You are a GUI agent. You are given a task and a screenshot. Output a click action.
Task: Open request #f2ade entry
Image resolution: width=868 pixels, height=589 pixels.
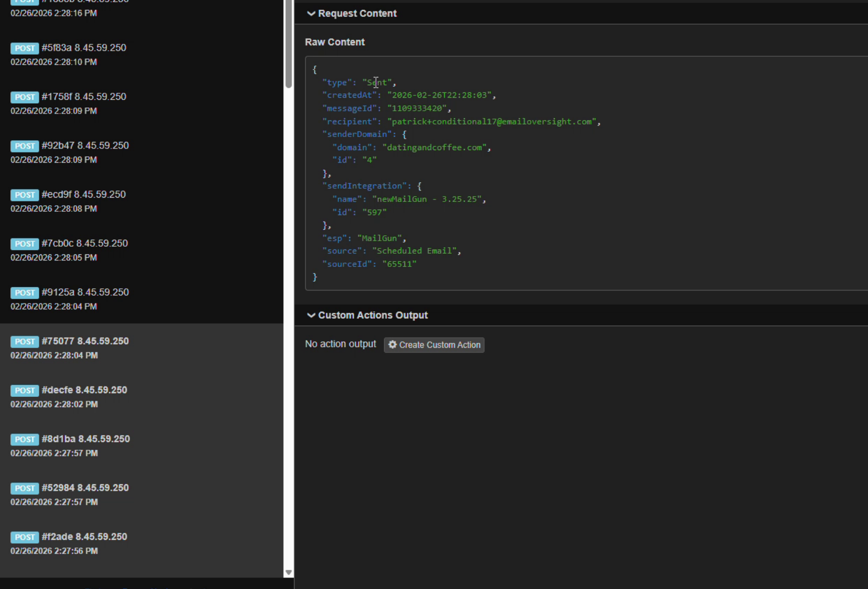142,543
